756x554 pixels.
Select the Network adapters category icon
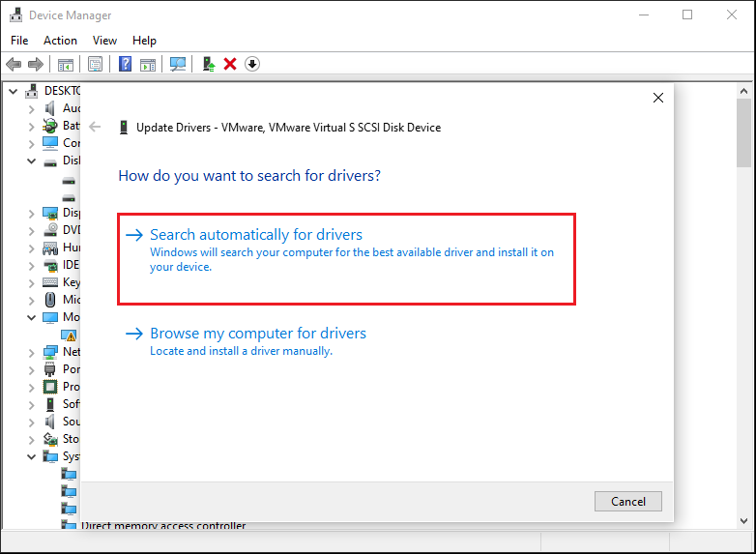tap(50, 352)
